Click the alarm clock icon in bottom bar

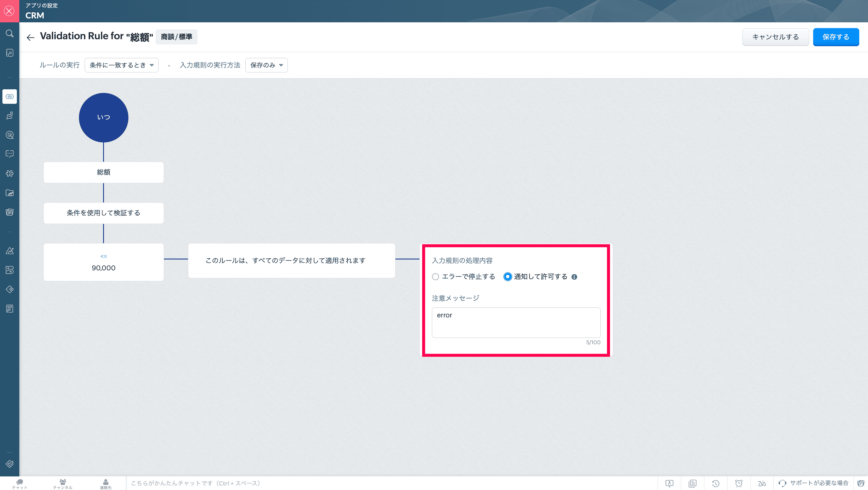coord(739,483)
